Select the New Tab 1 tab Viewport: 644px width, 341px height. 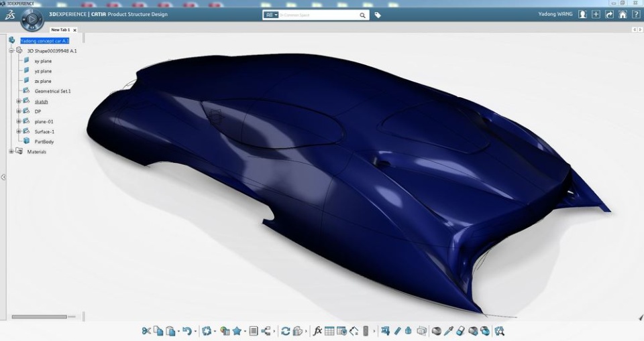(60, 30)
